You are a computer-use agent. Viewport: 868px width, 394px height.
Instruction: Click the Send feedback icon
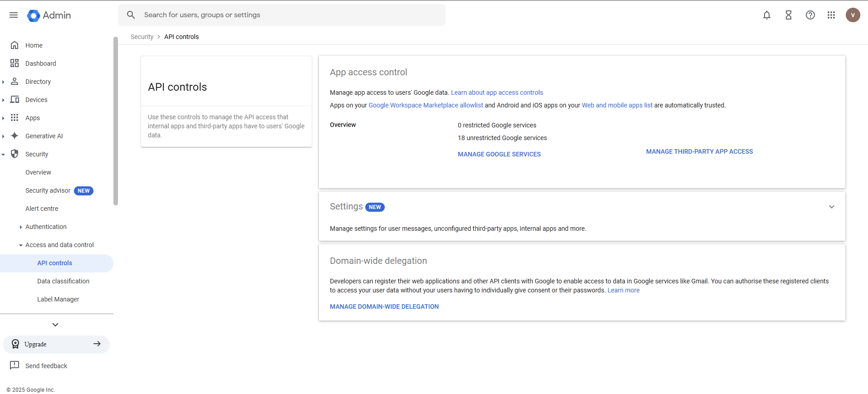[15, 365]
